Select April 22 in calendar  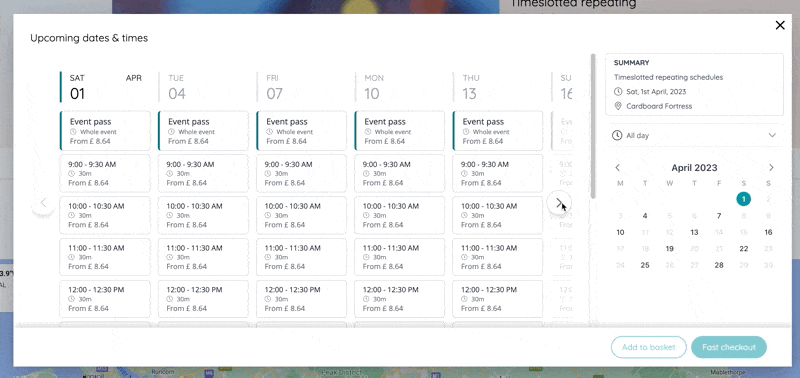coord(744,249)
